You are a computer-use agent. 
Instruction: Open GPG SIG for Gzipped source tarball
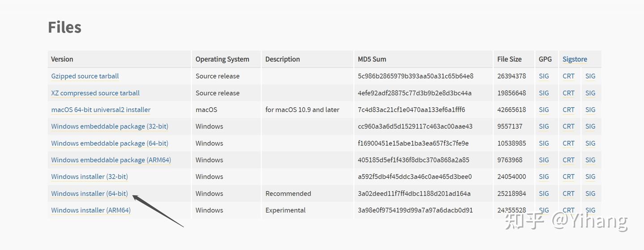tap(544, 76)
